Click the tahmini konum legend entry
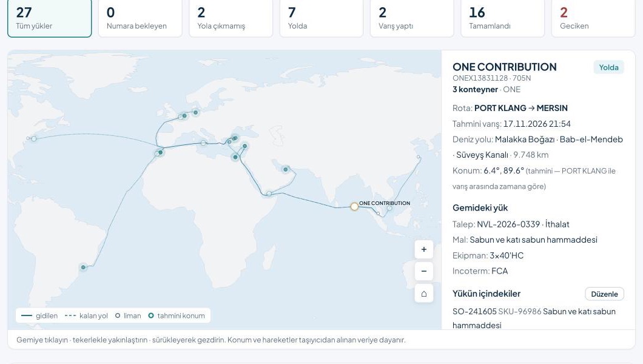 click(177, 315)
